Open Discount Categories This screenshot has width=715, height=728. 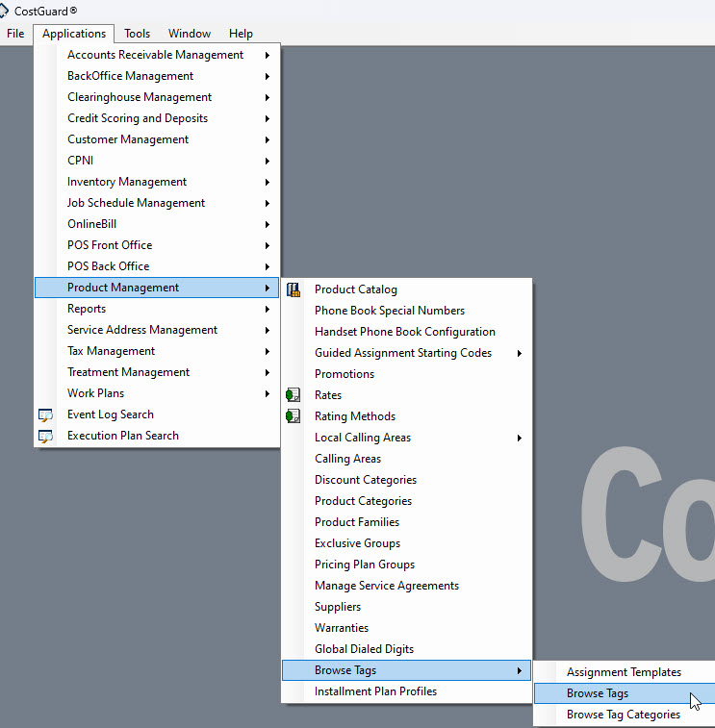pyautogui.click(x=406, y=480)
